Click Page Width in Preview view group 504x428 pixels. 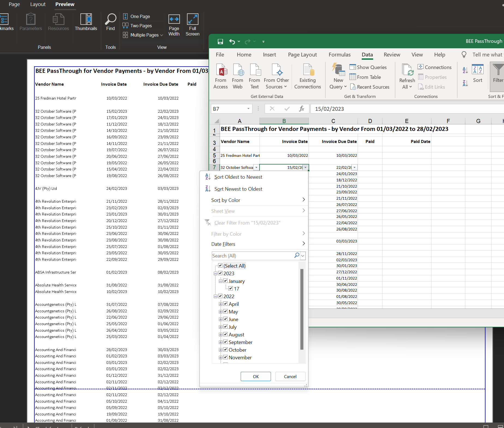point(174,25)
